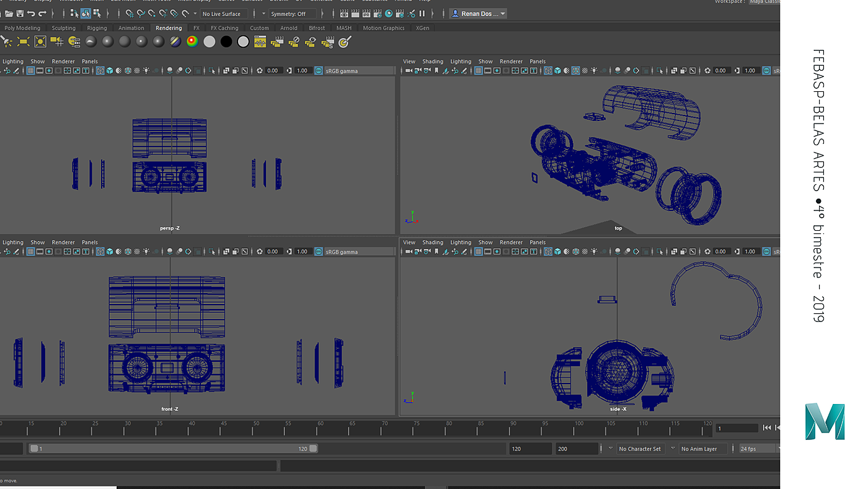Toggle wireframe display in top-right viewport
The width and height of the screenshot is (868, 489).
548,71
